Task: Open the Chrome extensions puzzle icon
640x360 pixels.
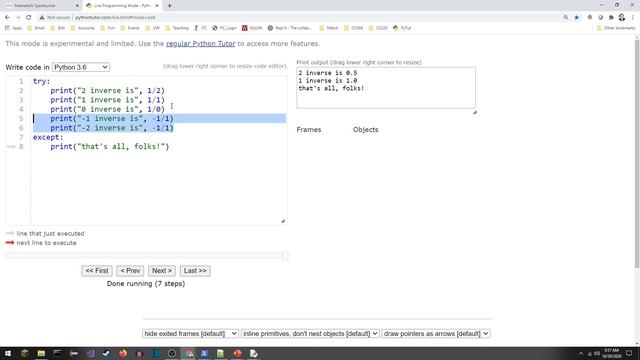Action: coord(611,18)
